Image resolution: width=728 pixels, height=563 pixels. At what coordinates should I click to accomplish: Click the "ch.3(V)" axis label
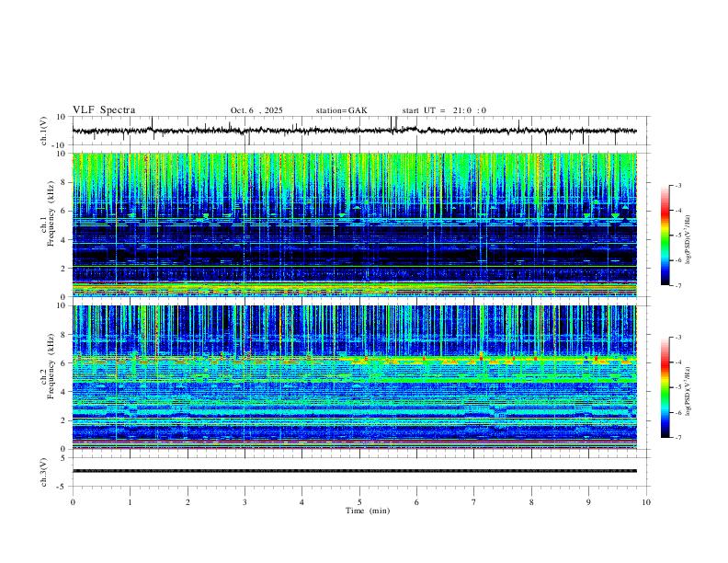[44, 472]
